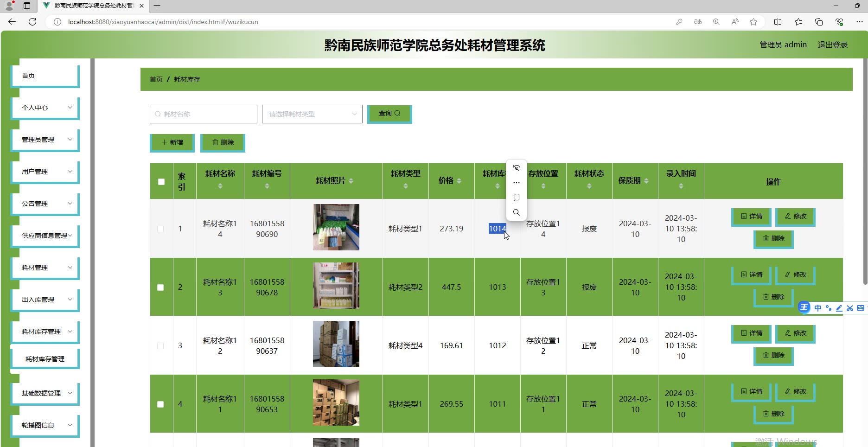868x447 pixels.
Task: Sort table by 存放位置 column
Action: pyautogui.click(x=543, y=186)
